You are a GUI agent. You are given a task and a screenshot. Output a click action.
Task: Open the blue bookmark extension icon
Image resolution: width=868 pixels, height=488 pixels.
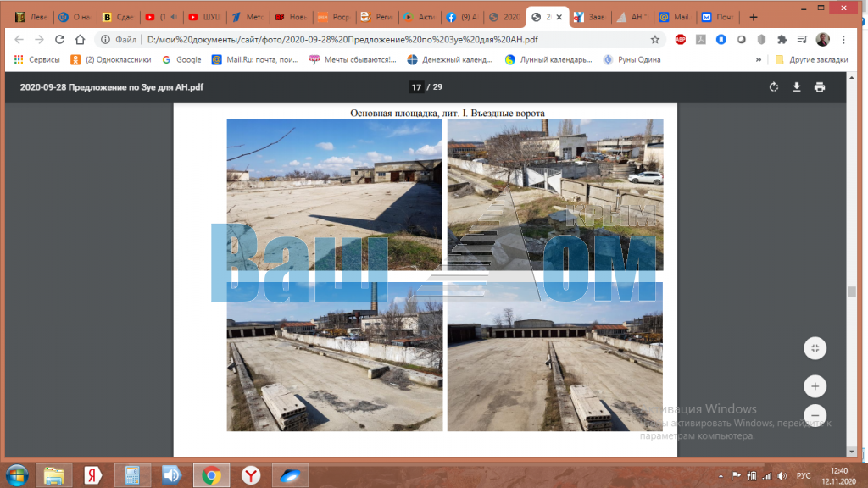point(721,39)
